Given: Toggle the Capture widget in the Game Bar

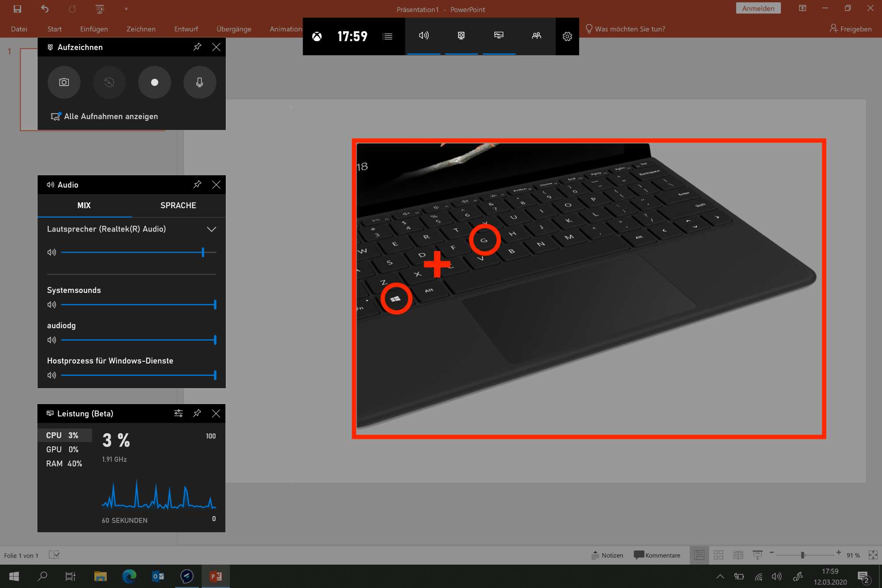Looking at the screenshot, I should pos(461,36).
